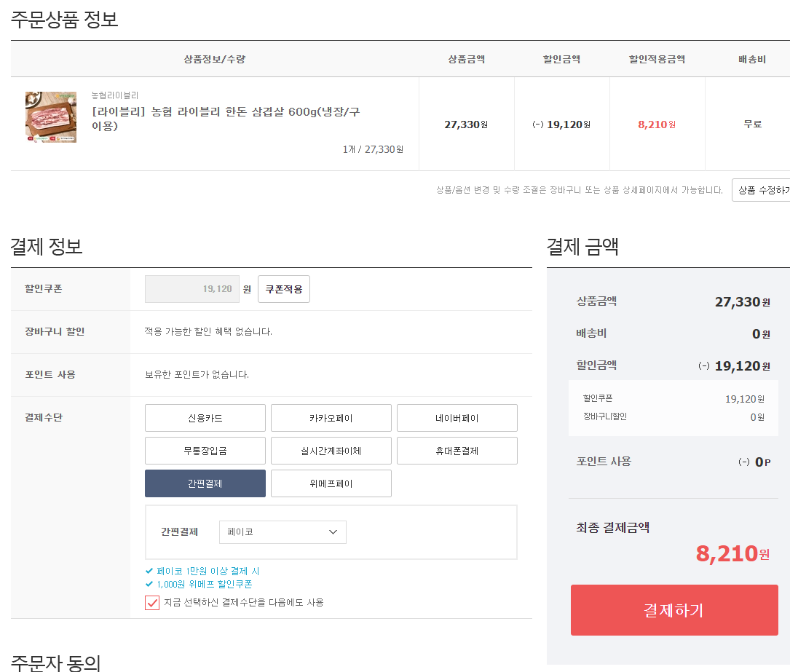Image resolution: width=790 pixels, height=672 pixels.
Task: Click the 할인적용금액 column header
Action: (x=657, y=59)
